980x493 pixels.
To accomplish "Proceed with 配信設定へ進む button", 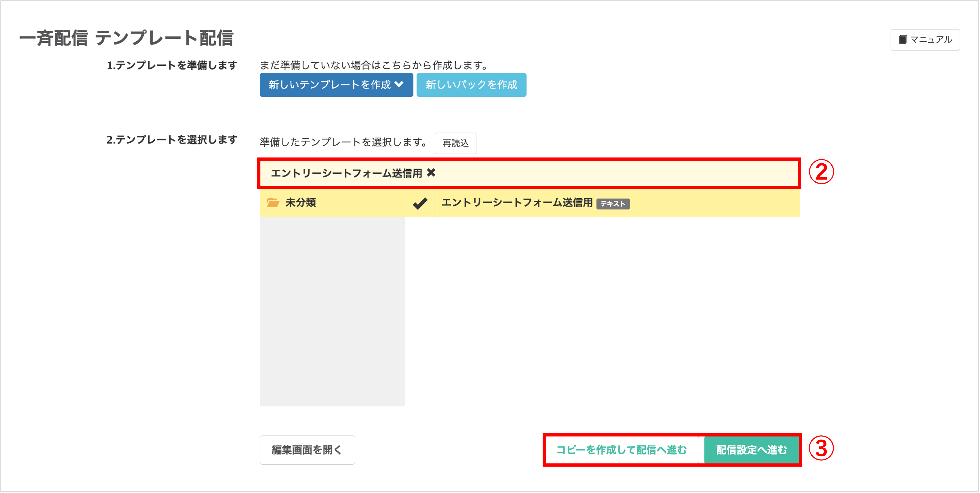I will click(751, 450).
